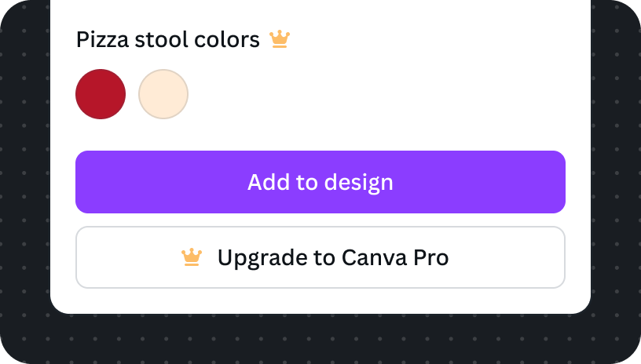Open the Upgrade to Canva Pro button
641x364 pixels.
point(320,257)
